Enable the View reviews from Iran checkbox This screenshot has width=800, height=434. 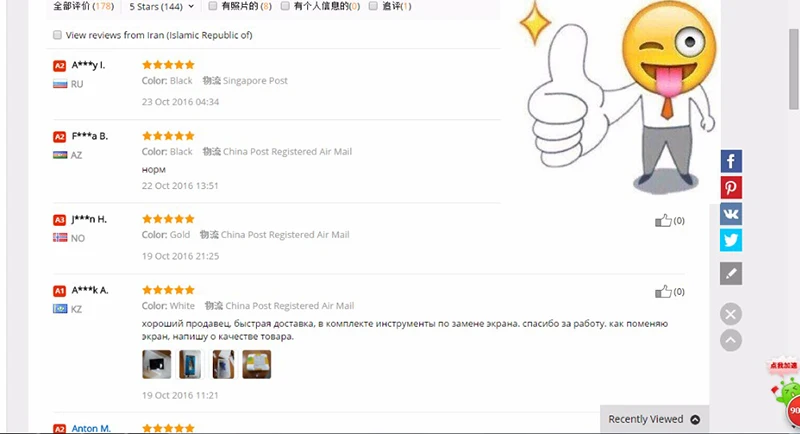click(57, 35)
